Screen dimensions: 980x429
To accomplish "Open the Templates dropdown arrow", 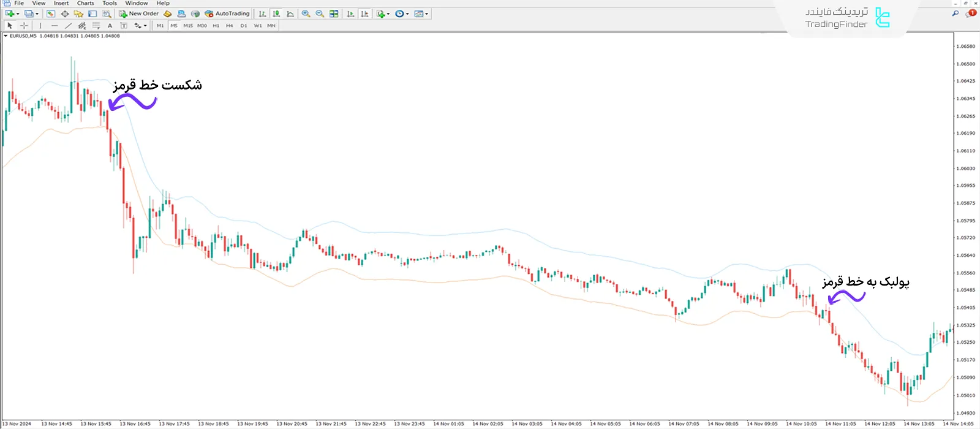I will pyautogui.click(x=426, y=13).
